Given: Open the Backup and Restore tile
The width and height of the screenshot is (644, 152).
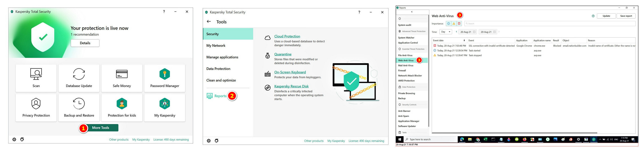Looking at the screenshot, I should 79,108.
